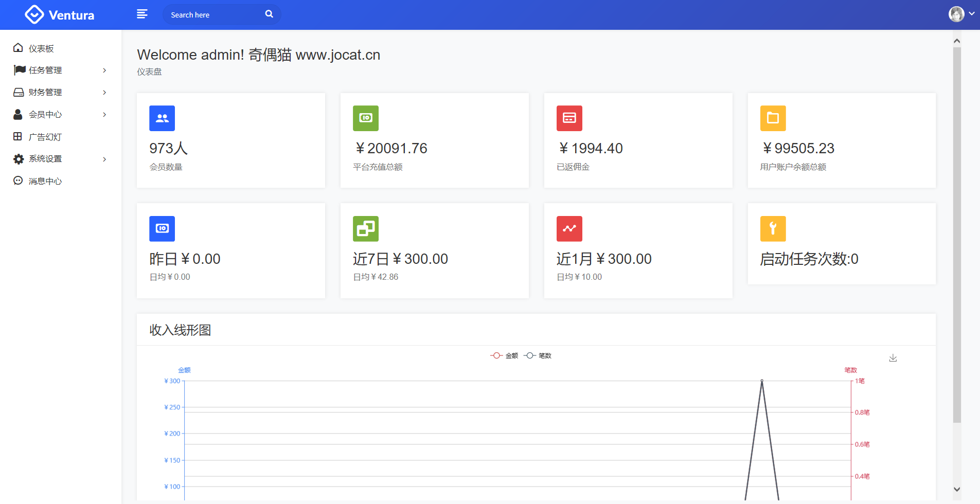Screen dimensions: 980x504
Task: Toggle the 笔数 series in the chart legend
Action: 538,355
